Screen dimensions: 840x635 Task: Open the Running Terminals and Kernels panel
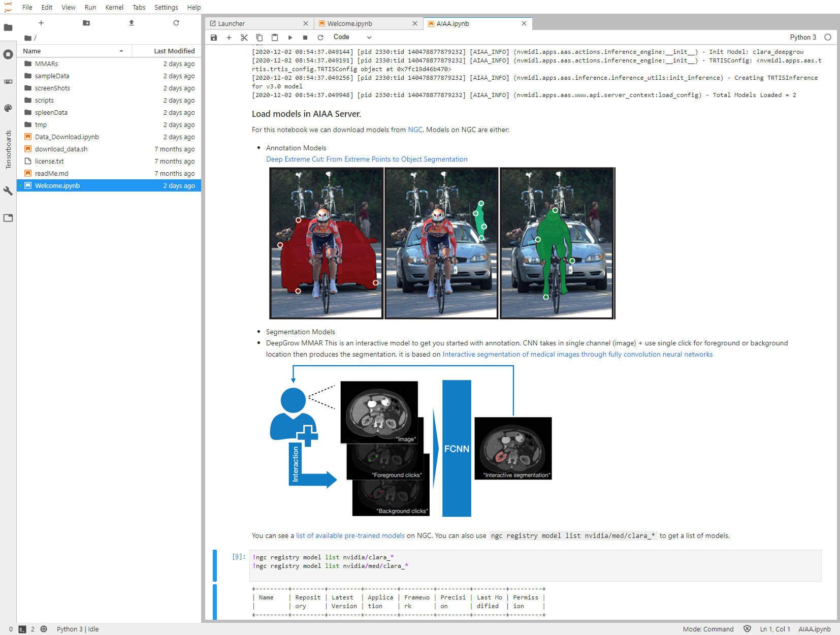(x=8, y=54)
